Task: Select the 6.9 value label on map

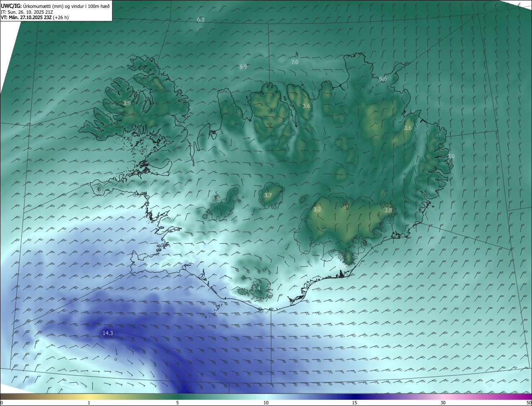Action: (x=243, y=66)
